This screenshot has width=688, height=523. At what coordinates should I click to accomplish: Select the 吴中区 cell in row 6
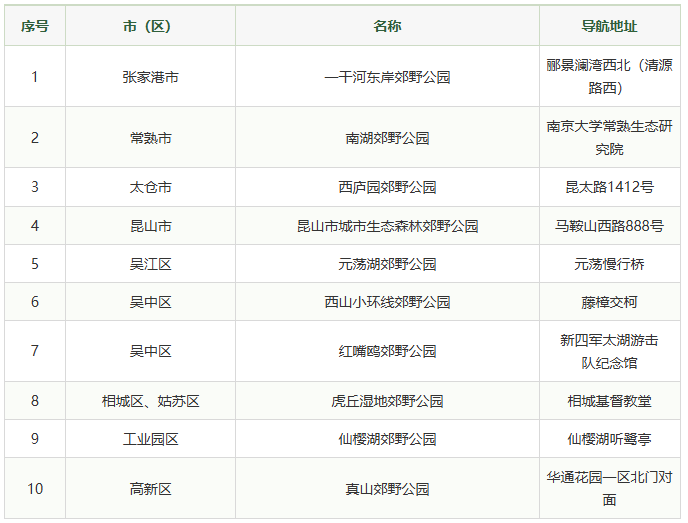coord(150,302)
